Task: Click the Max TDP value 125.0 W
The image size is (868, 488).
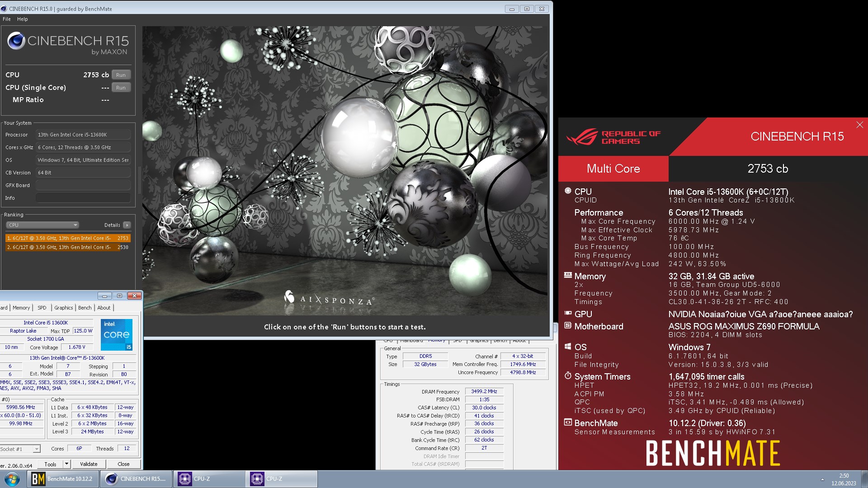Action: pos(83,331)
